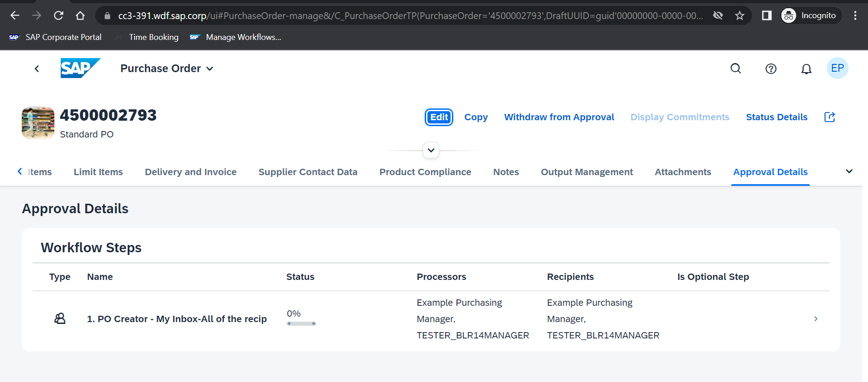Click the Processors column header
The width and height of the screenshot is (868, 382).
coord(441,277)
